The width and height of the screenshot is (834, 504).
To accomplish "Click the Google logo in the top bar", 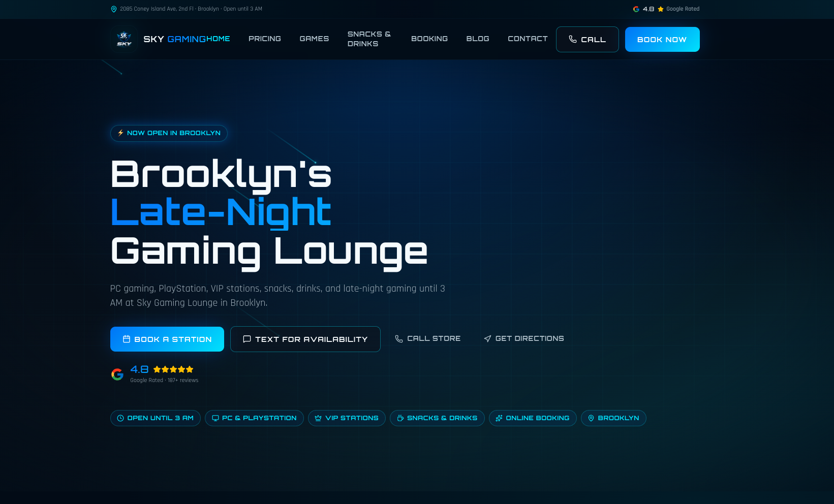I will pyautogui.click(x=636, y=9).
